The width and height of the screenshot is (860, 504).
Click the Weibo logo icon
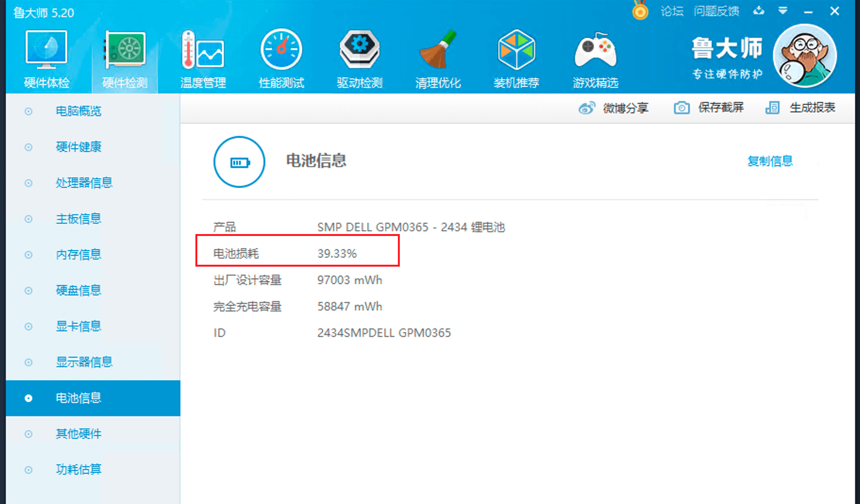tap(587, 108)
